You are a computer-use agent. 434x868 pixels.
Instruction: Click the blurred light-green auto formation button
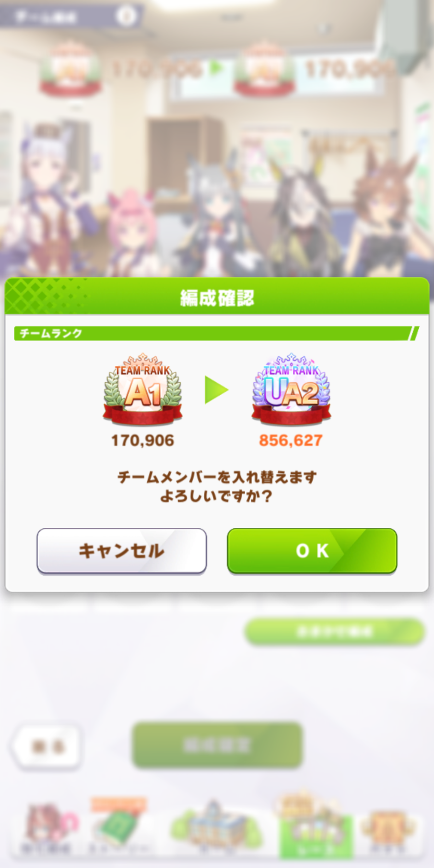coord(334,631)
